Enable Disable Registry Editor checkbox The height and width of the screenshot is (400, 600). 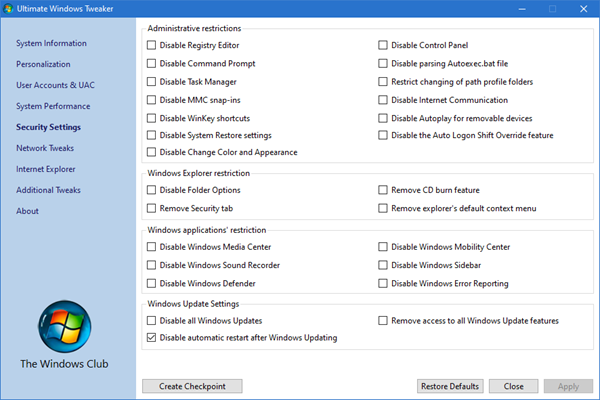[x=152, y=45]
